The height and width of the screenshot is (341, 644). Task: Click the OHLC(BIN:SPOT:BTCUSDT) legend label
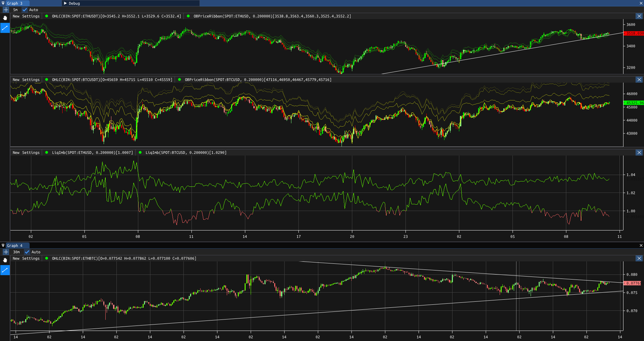[x=113, y=79]
